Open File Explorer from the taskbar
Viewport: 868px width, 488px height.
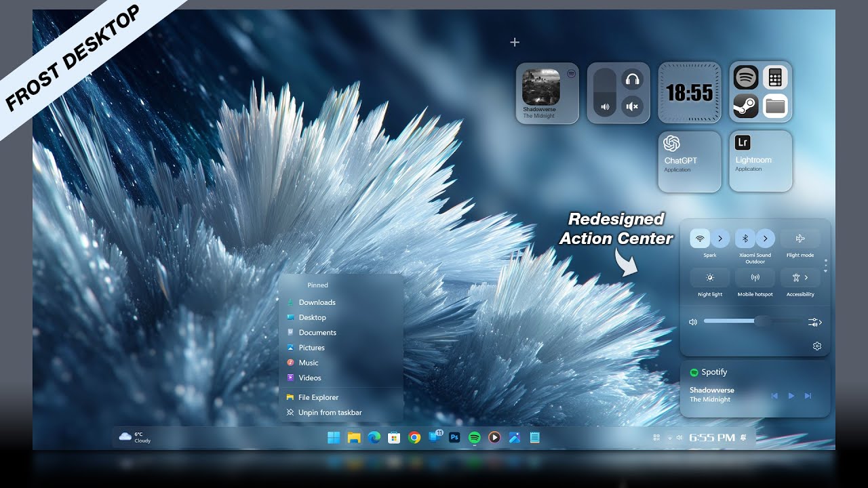click(x=353, y=438)
